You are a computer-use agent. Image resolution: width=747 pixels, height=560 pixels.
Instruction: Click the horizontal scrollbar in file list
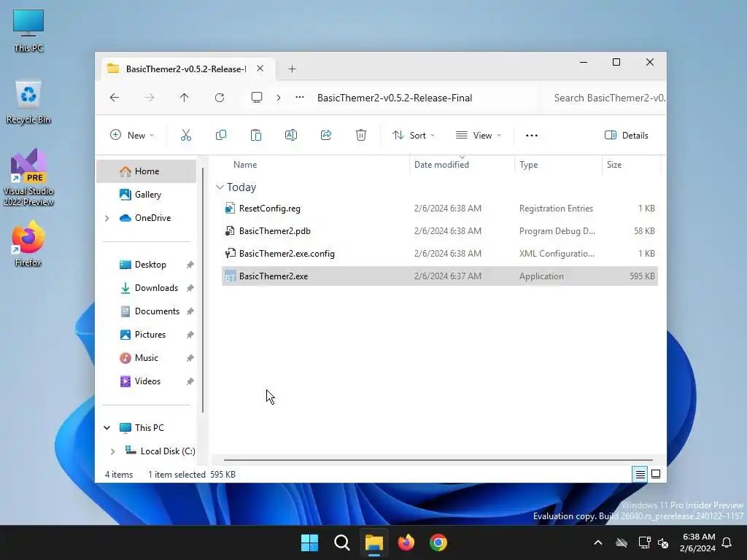438,460
